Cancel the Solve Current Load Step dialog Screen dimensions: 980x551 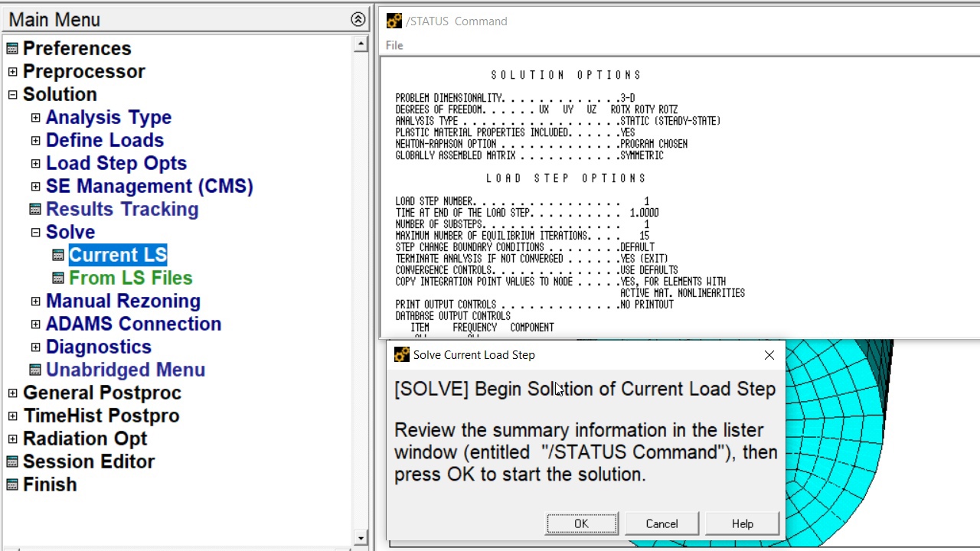(x=661, y=523)
